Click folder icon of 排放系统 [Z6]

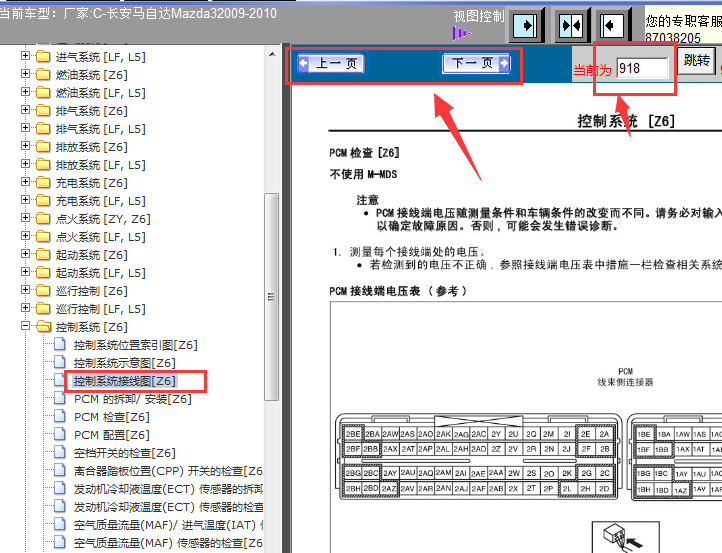click(x=43, y=146)
